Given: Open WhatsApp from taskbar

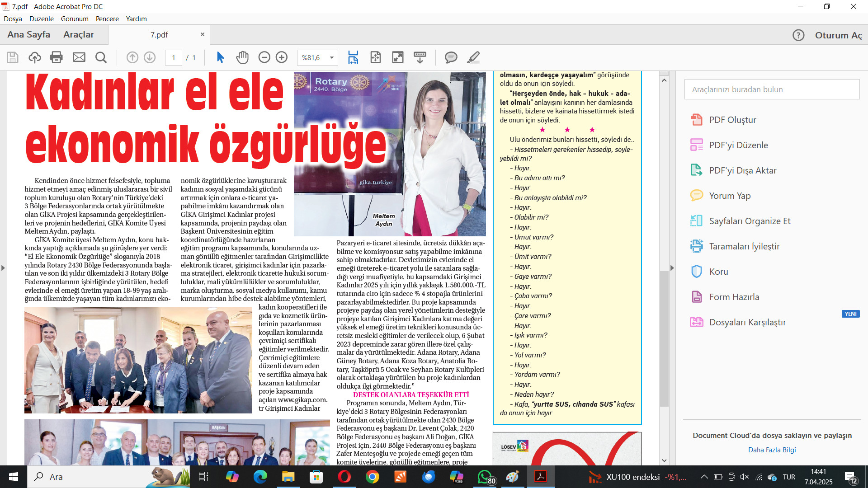Looking at the screenshot, I should 485,477.
